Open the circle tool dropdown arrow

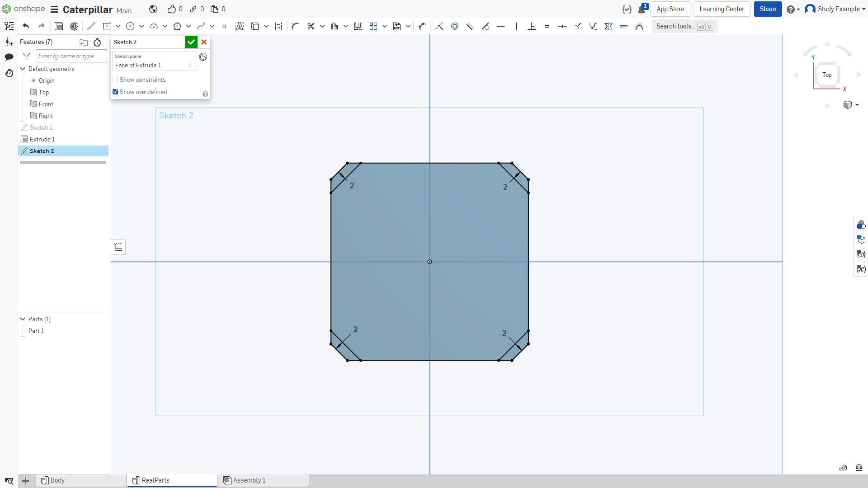click(142, 26)
